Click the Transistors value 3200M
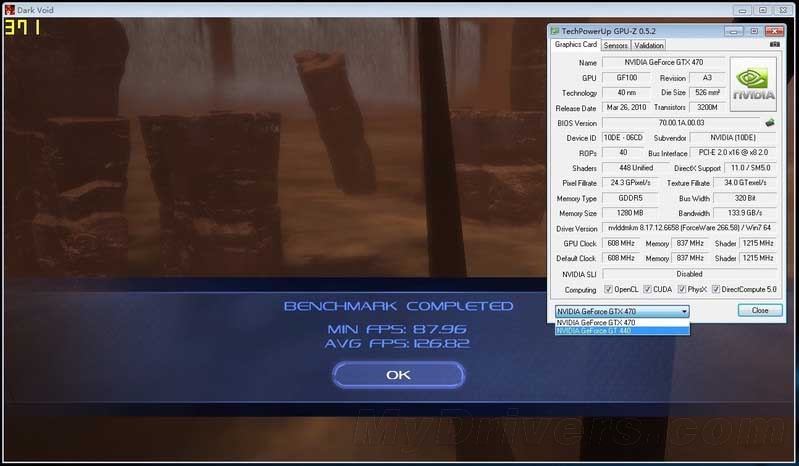 [707, 107]
